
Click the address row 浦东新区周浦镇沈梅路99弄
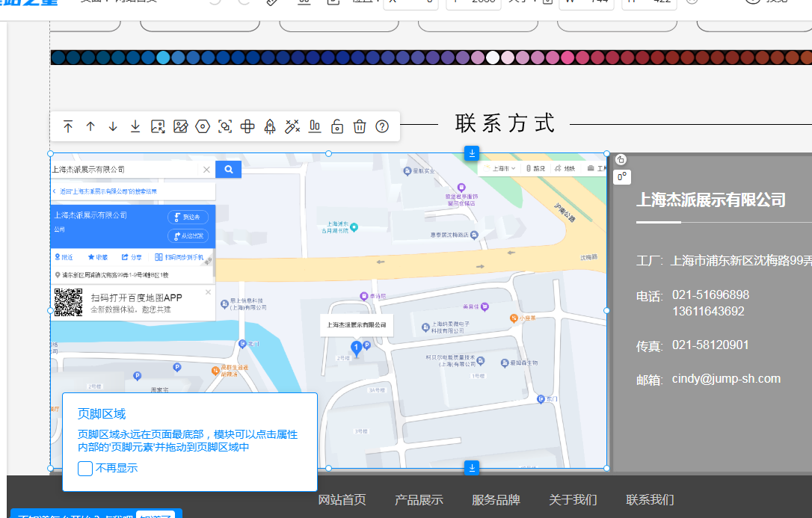click(x=111, y=275)
